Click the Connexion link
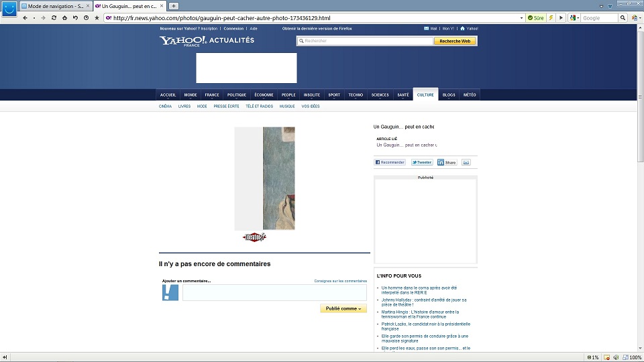 tap(233, 28)
